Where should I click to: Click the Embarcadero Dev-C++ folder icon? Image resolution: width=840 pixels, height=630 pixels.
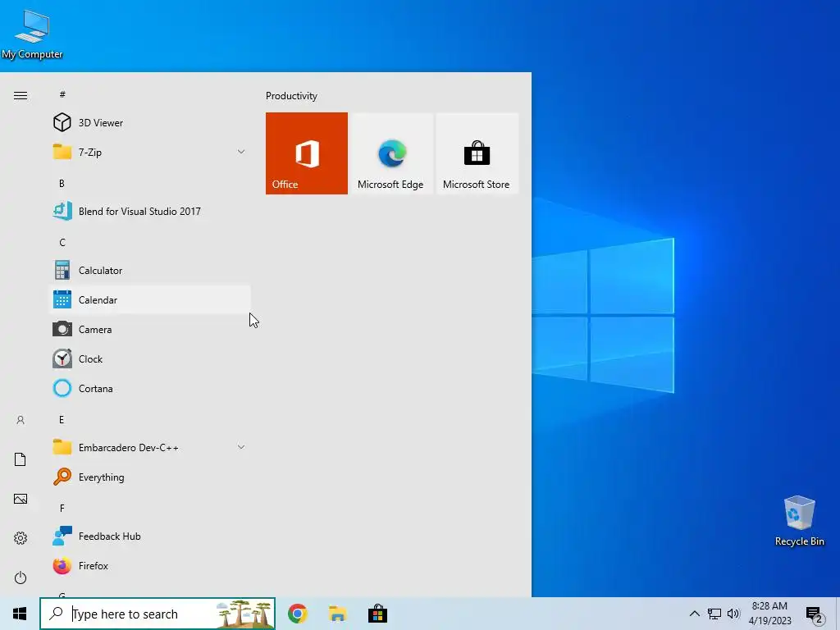[62, 447]
